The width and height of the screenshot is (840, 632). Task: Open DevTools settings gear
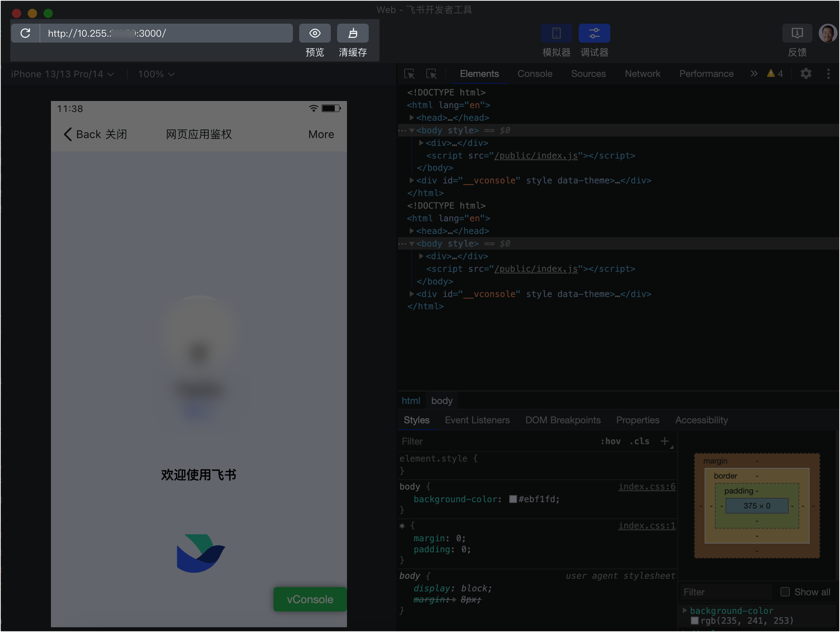pos(806,74)
